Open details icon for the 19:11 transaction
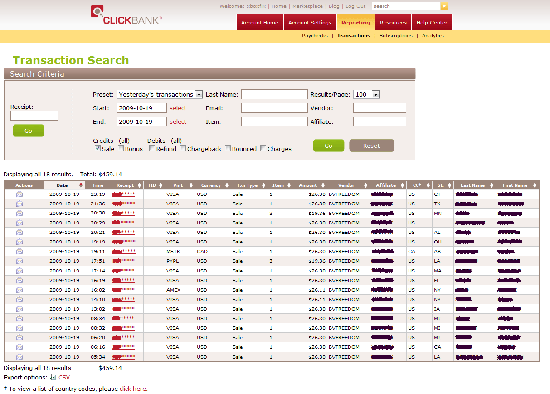The height and width of the screenshot is (394, 550). [x=20, y=251]
